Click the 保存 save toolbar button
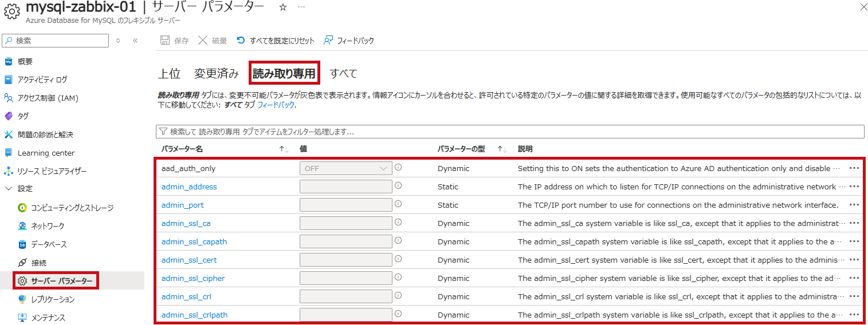This screenshot has height=325, width=868. (x=175, y=41)
